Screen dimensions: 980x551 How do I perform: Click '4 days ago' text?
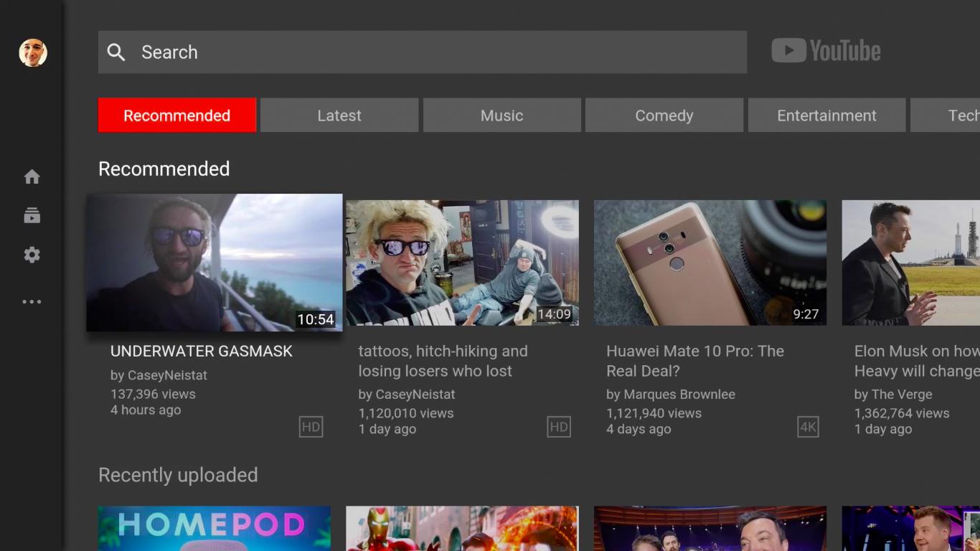(x=639, y=429)
